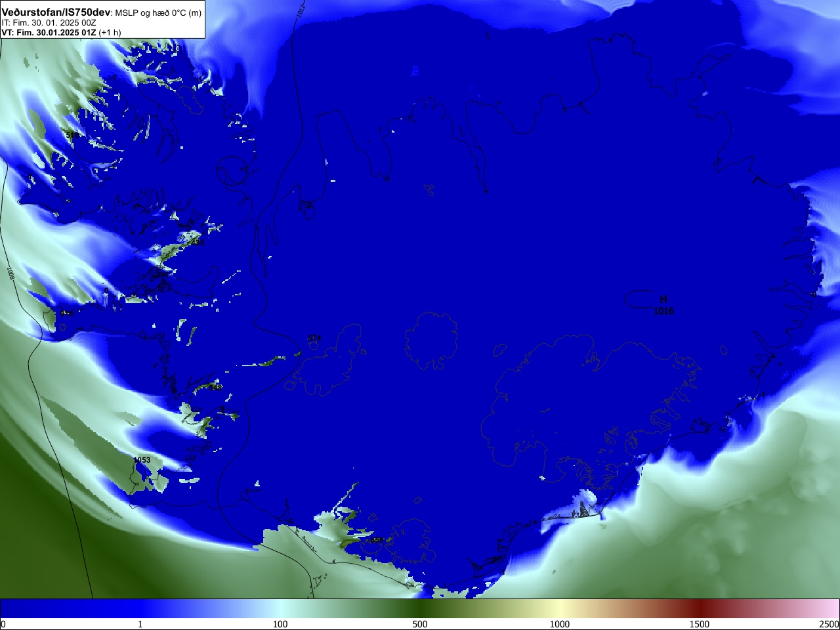Click the 510 height label on the map
This screenshot has height=630, width=840.
tap(73, 135)
